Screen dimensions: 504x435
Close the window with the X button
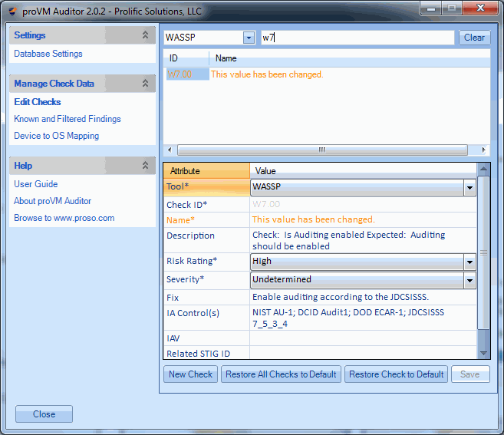click(480, 8)
